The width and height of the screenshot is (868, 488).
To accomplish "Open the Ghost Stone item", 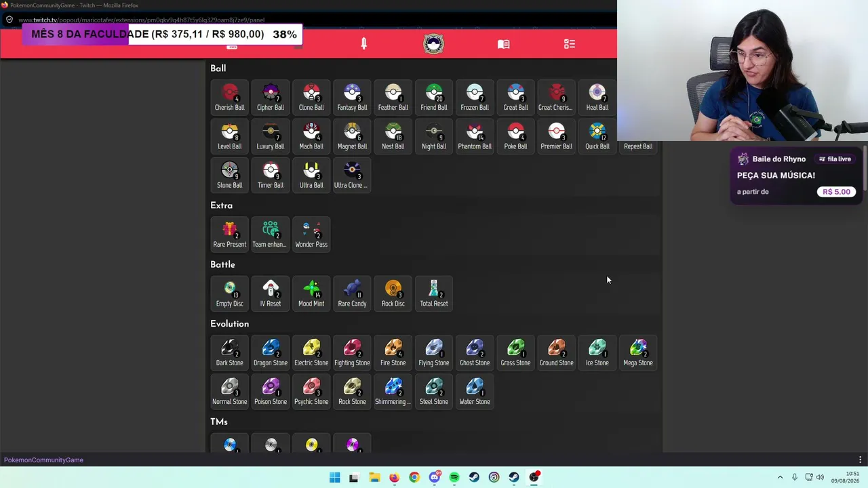I will pos(475,352).
